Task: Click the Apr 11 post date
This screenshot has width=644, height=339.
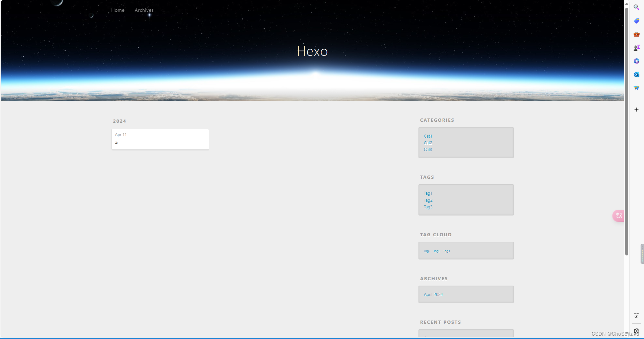Action: pos(121,135)
